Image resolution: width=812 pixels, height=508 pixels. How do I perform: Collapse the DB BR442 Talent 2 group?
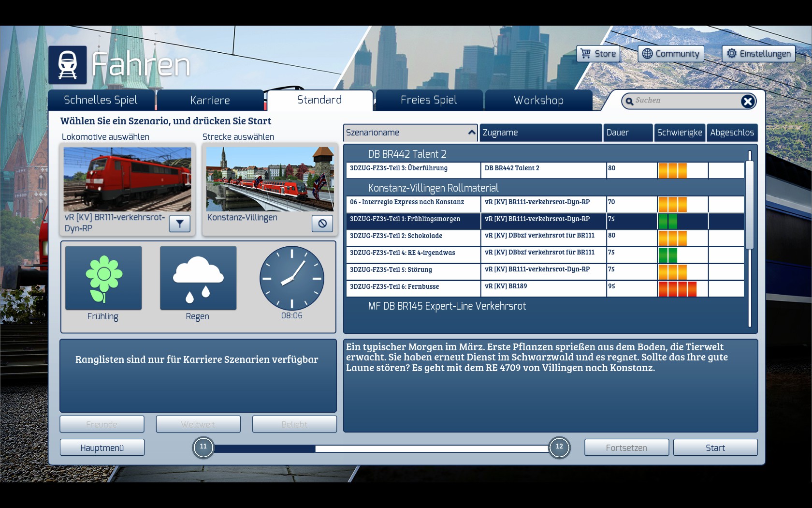407,154
